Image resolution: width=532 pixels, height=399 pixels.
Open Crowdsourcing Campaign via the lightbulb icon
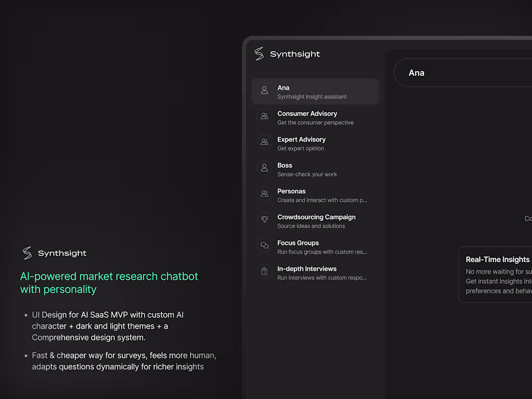click(x=264, y=219)
